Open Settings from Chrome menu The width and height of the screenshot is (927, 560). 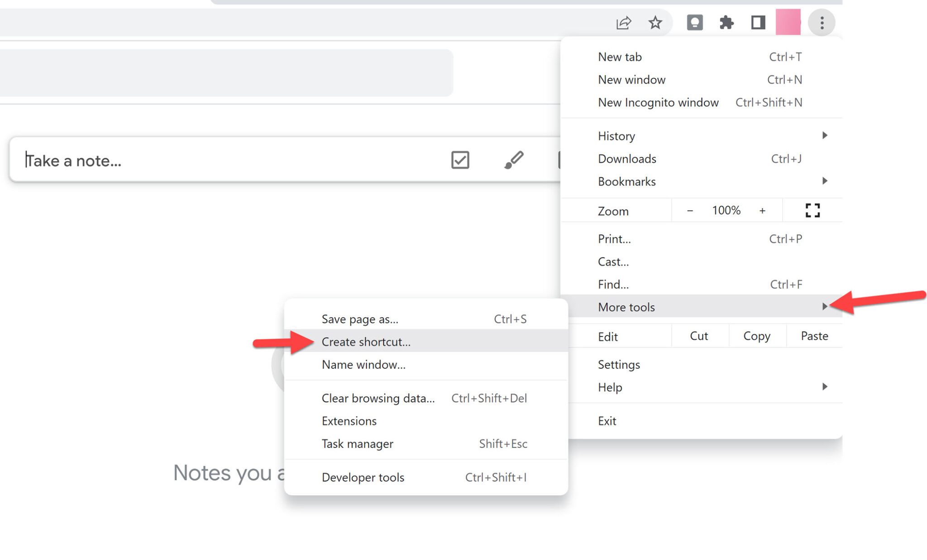pos(619,364)
